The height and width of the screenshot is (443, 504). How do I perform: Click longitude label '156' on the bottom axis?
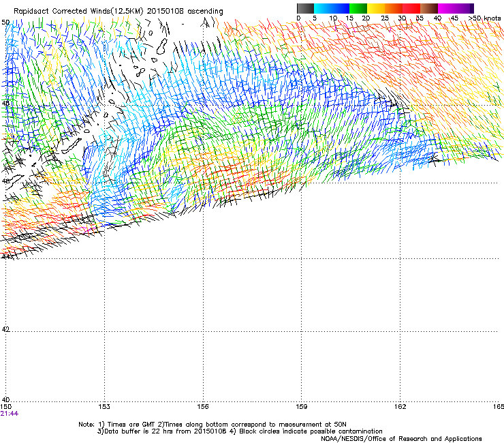coord(203,407)
